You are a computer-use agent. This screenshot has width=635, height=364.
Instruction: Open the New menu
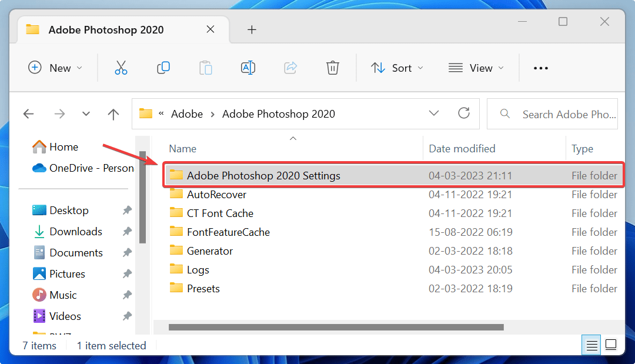(x=56, y=68)
